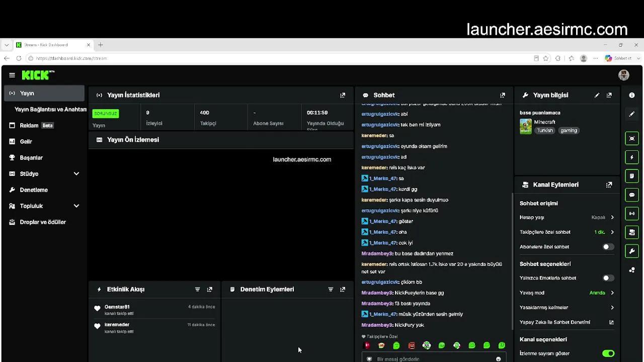Image resolution: width=644 pixels, height=362 pixels.
Task: Click the Bir mesaj gönderin input field
Action: (434, 359)
